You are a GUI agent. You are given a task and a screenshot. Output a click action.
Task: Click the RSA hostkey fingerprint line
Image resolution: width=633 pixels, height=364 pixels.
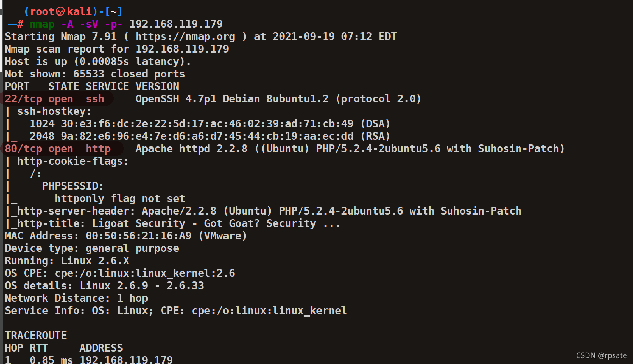pos(210,136)
